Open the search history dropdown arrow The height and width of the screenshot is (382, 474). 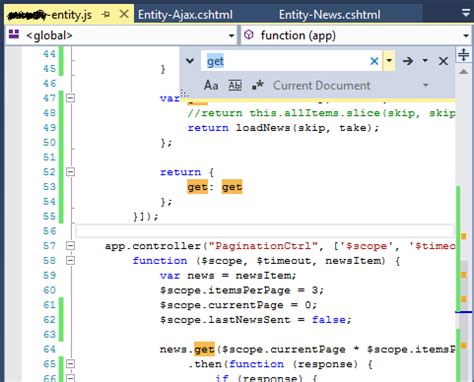point(389,61)
